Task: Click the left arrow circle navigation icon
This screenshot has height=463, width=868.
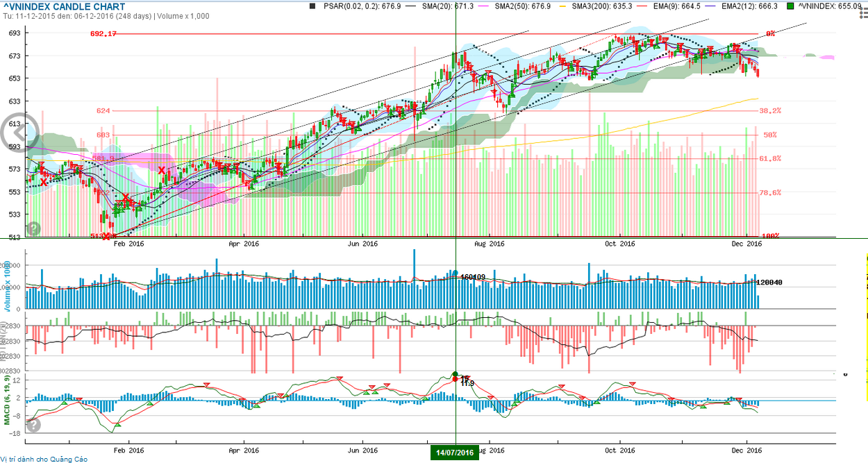Action: 20,133
